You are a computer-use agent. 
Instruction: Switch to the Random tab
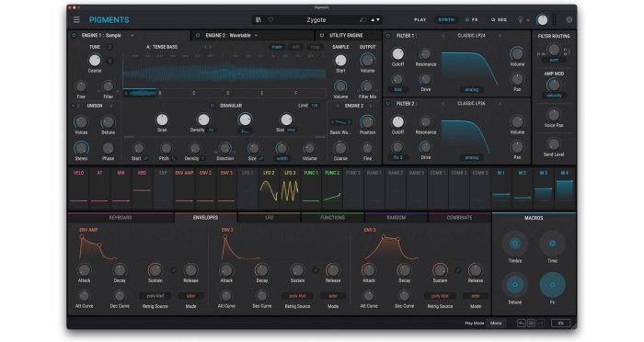click(x=397, y=217)
